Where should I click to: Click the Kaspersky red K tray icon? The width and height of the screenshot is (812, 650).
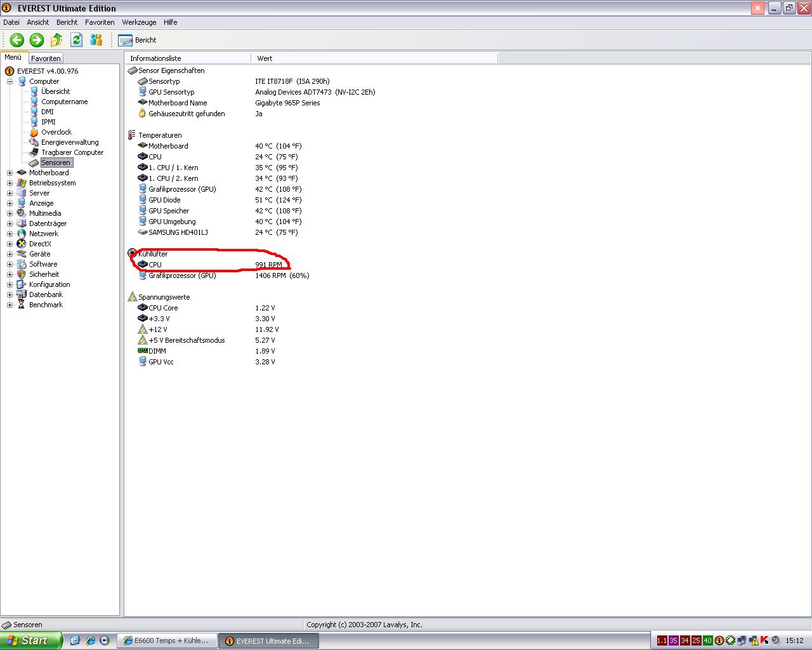[x=764, y=640]
